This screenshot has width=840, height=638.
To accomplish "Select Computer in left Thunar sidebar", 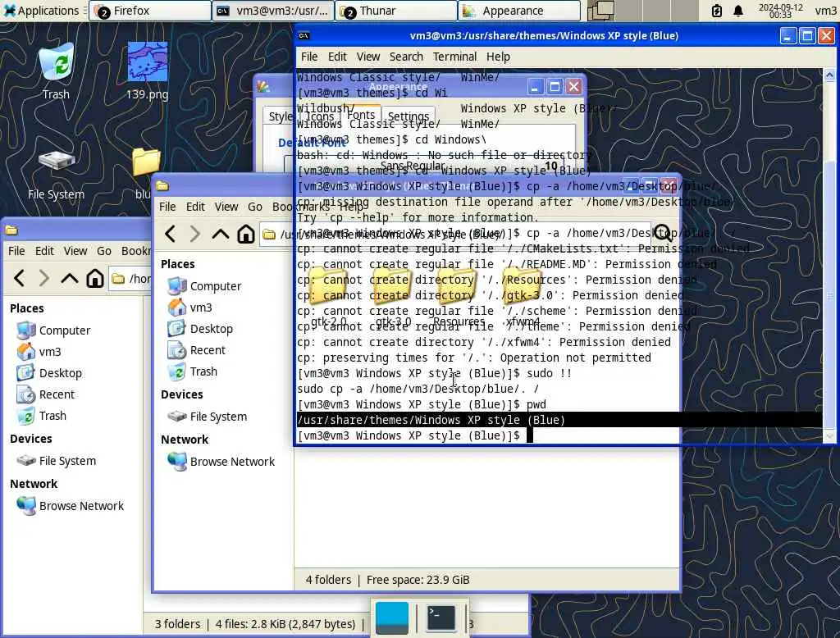I will point(53,330).
